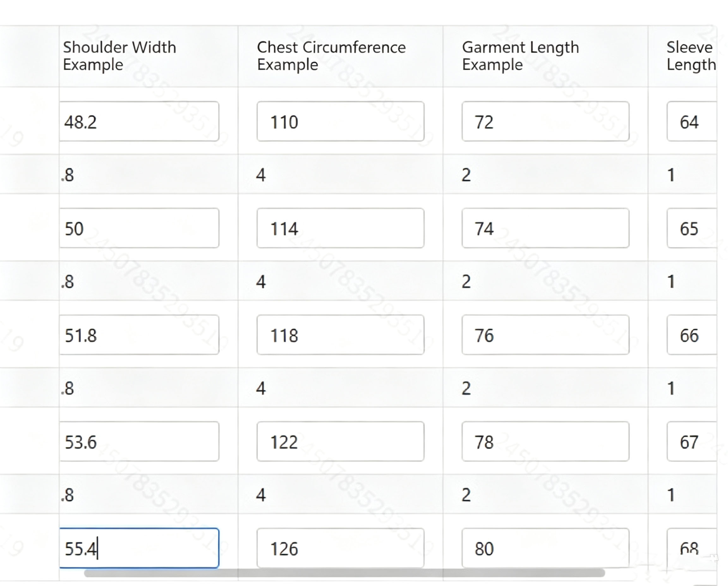Click the garment length input with 72

(x=546, y=122)
